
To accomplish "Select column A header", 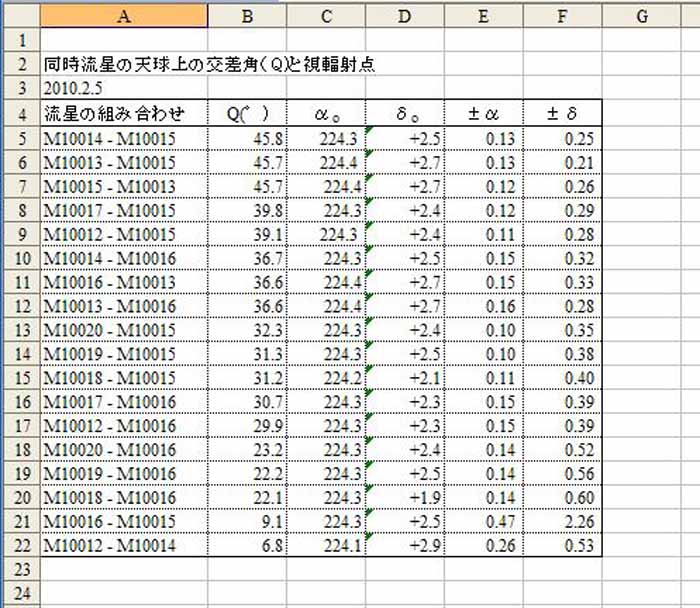I will pos(124,17).
